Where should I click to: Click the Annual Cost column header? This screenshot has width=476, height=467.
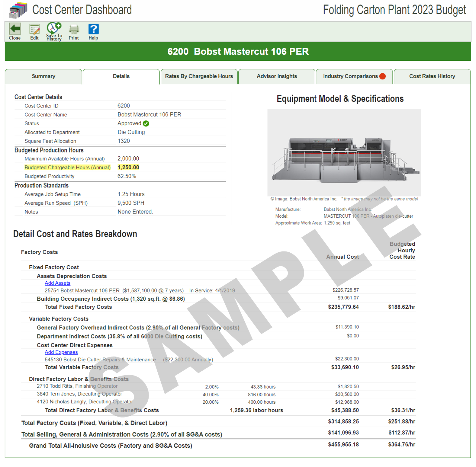343,257
